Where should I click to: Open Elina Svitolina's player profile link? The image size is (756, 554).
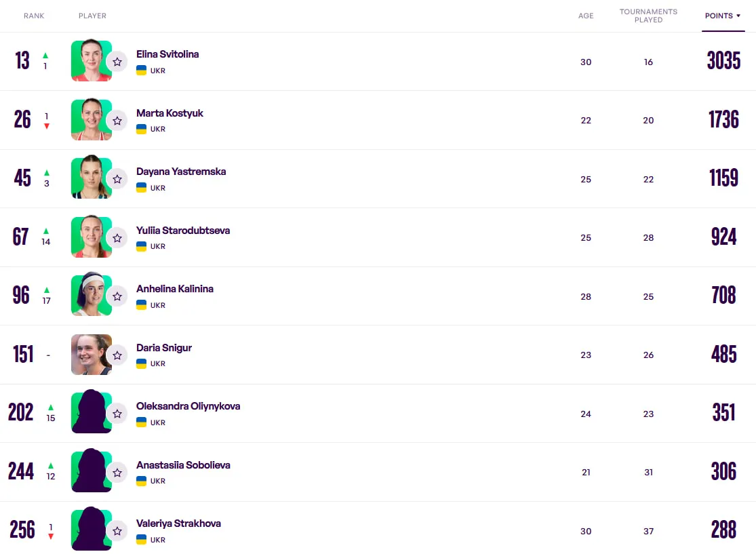(x=167, y=54)
